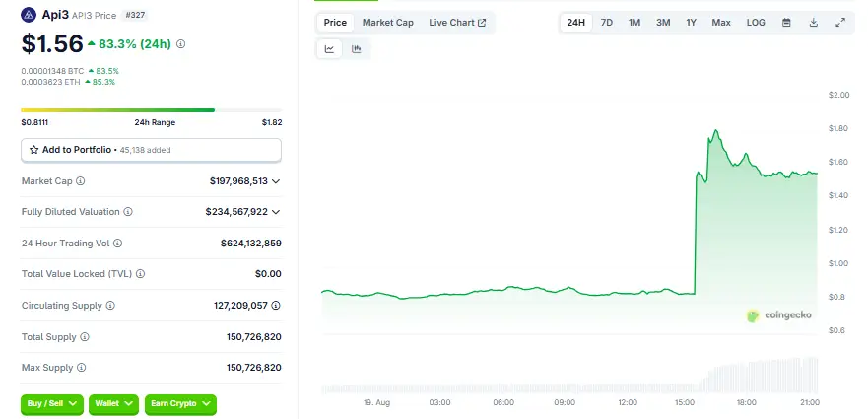Click the $0.8111 range low value
This screenshot has width=868, height=419.
click(34, 122)
